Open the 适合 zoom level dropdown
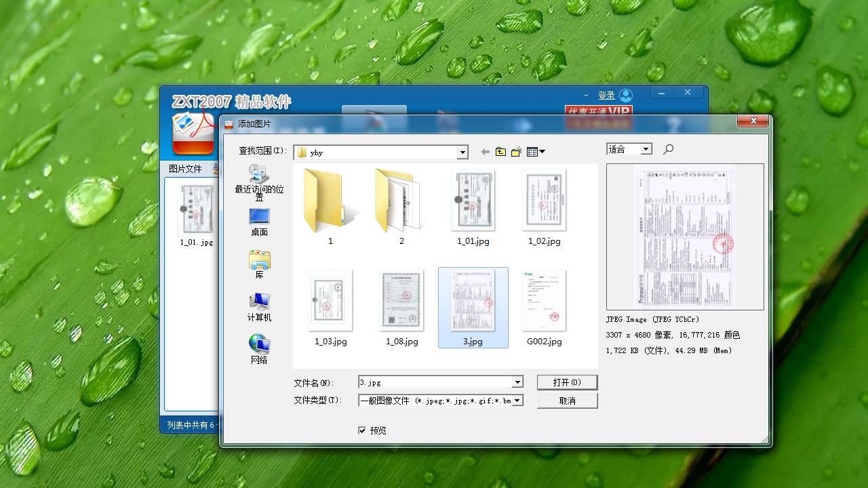Screen dimensions: 868x488 click(x=645, y=148)
